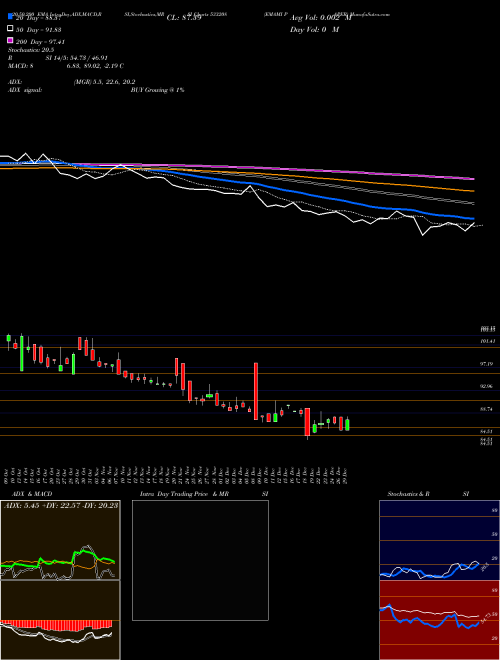Click the blue 20 Day legend swatch
The height and width of the screenshot is (660, 500).
pyautogui.click(x=10, y=17)
